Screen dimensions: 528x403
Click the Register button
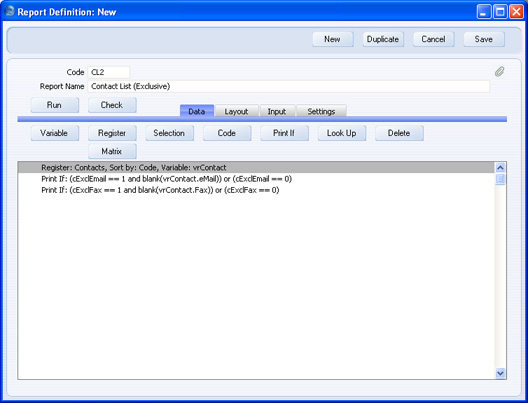click(x=112, y=133)
